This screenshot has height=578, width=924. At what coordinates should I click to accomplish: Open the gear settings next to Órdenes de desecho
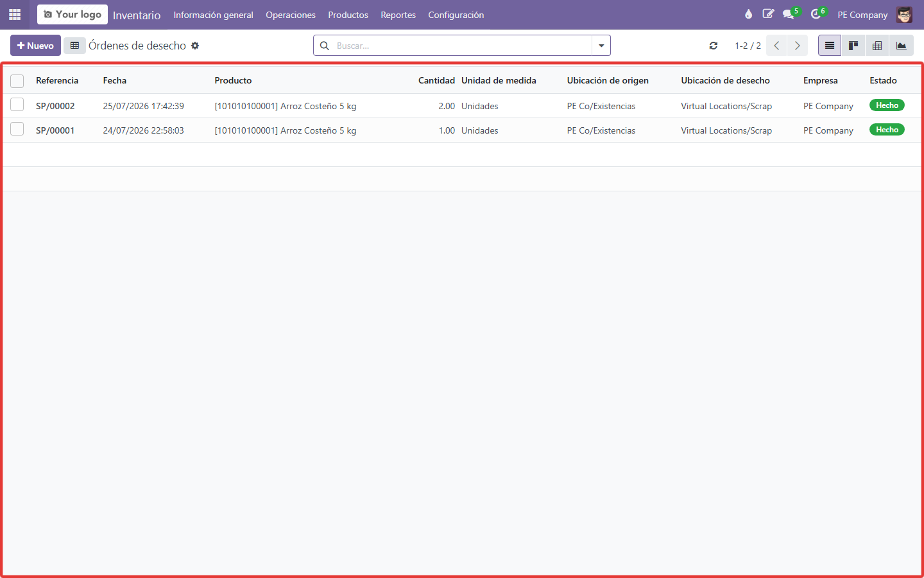click(195, 46)
